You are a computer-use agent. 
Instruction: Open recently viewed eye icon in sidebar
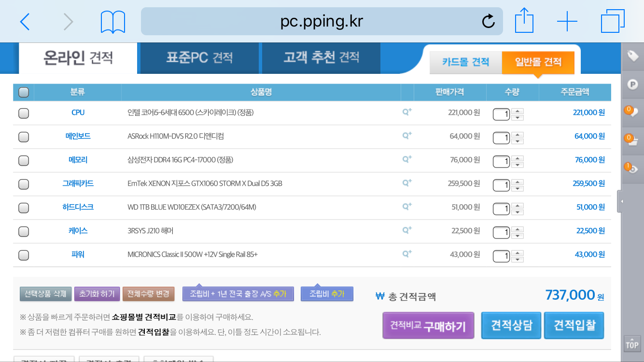click(x=632, y=169)
